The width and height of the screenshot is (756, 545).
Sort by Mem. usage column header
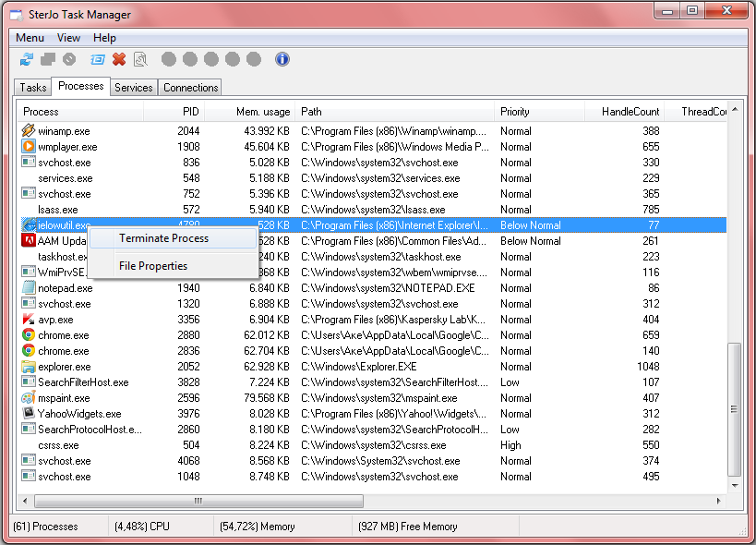250,112
